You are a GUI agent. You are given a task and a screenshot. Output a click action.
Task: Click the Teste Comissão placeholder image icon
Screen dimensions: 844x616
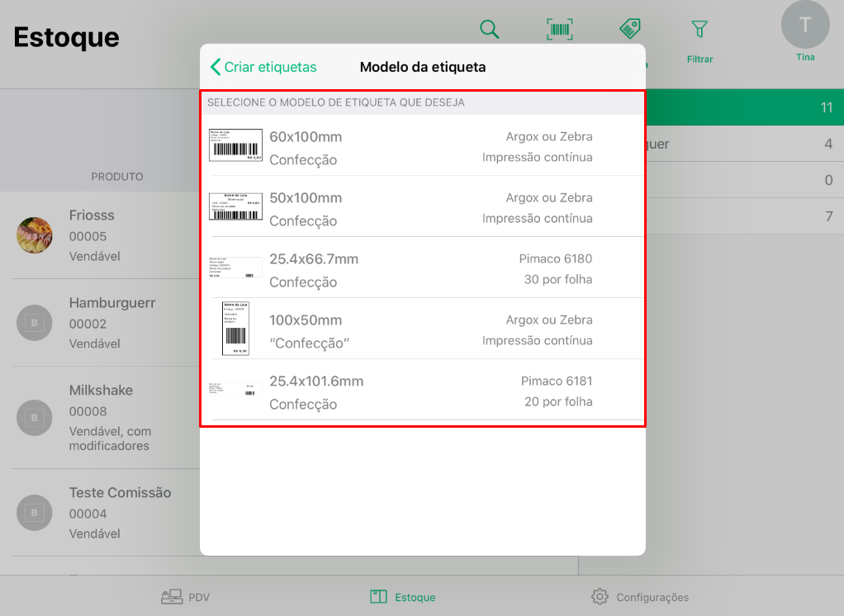(x=35, y=512)
